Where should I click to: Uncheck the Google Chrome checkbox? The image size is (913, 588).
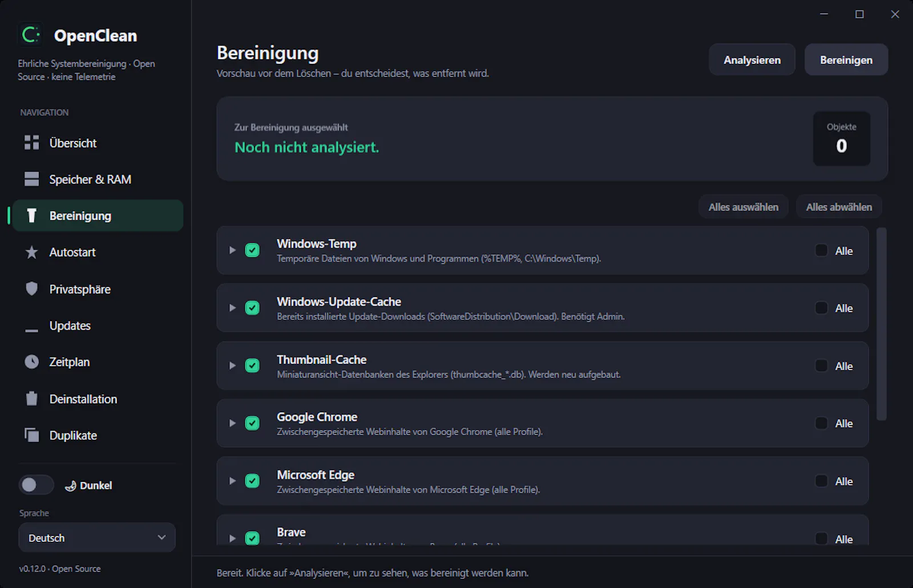[x=252, y=423]
